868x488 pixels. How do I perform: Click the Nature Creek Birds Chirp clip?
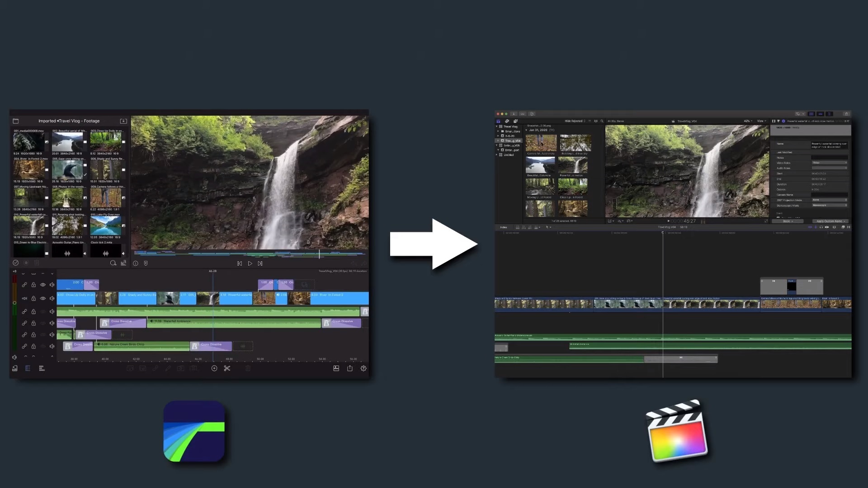coord(141,347)
